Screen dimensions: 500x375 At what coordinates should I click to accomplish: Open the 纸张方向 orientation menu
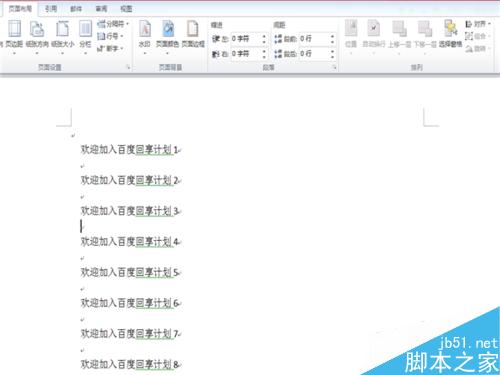(x=37, y=36)
